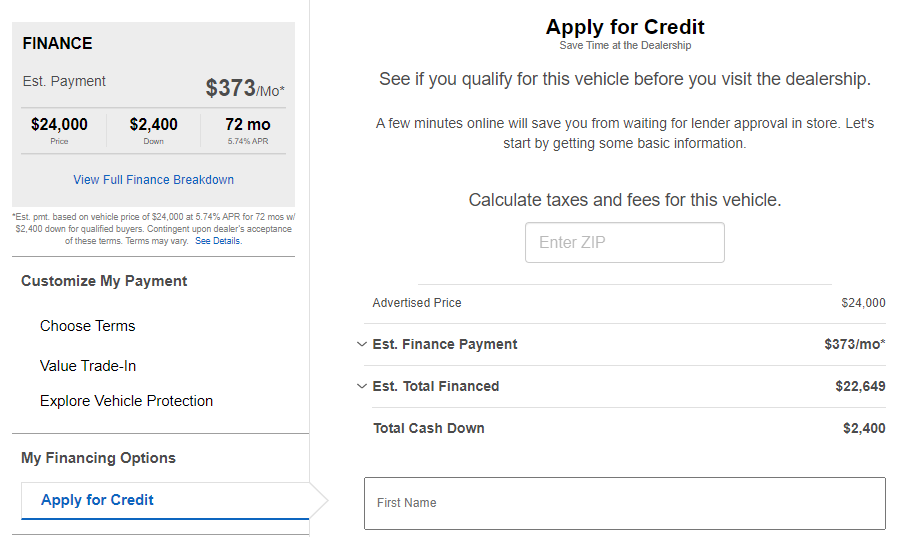Select Value Trade-In option
Image resolution: width=898 pixels, height=537 pixels.
pos(88,366)
